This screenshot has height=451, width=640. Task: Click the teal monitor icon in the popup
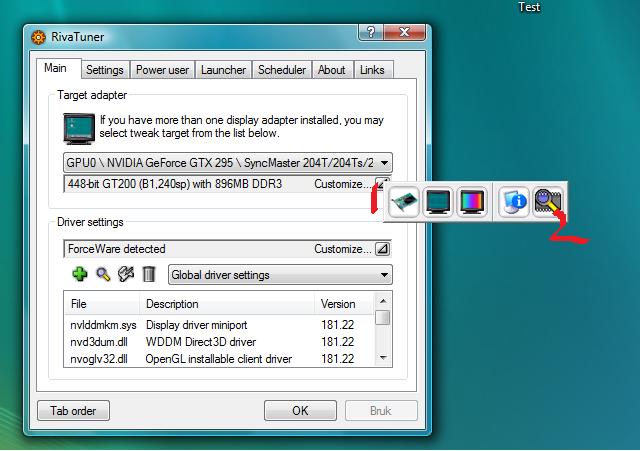point(438,202)
